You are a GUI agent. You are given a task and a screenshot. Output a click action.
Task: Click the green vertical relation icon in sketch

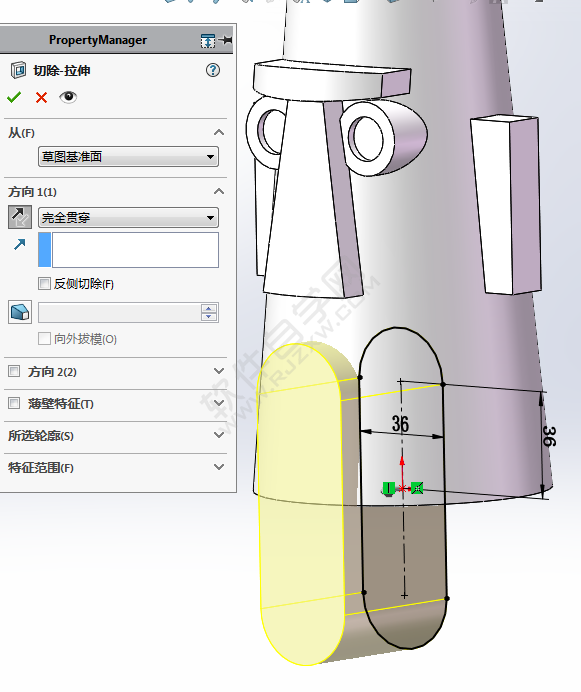click(388, 488)
